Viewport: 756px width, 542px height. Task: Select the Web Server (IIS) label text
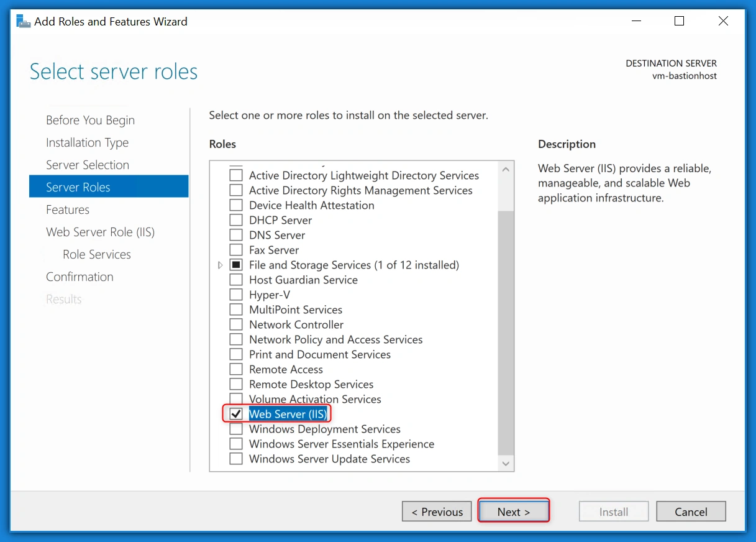287,414
